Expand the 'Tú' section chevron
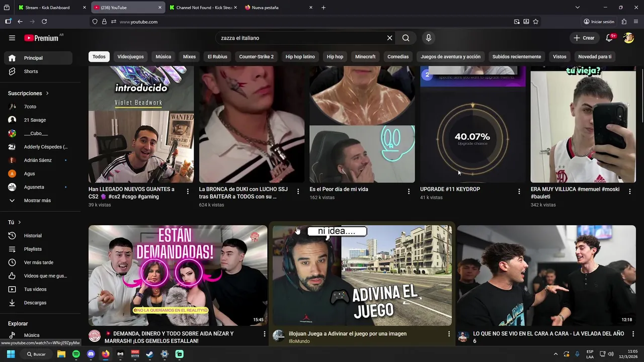This screenshot has height=362, width=644. click(x=19, y=222)
